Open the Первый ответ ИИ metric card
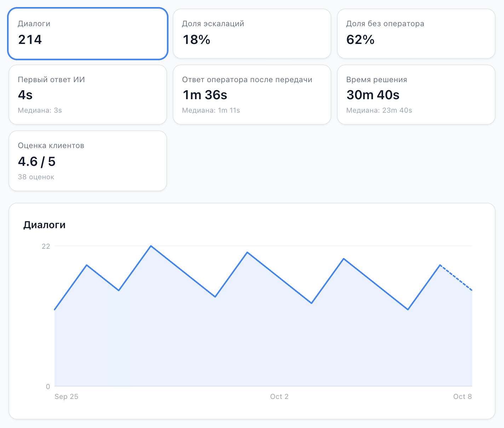Image resolution: width=504 pixels, height=428 pixels. click(88, 95)
